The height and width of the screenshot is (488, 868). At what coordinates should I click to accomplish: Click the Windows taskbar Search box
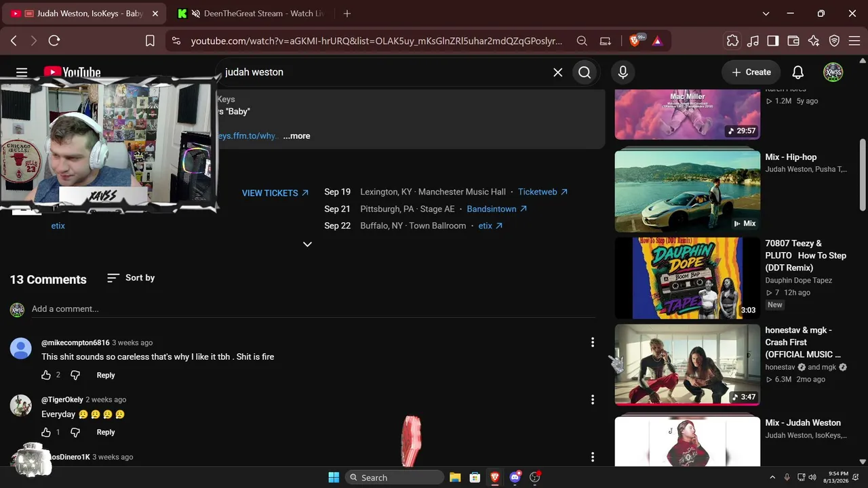click(395, 477)
